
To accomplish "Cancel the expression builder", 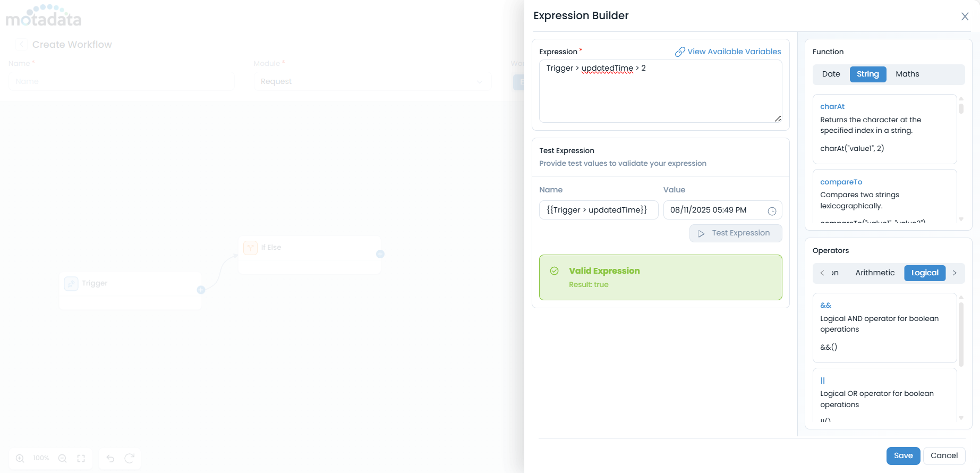I will pyautogui.click(x=943, y=456).
